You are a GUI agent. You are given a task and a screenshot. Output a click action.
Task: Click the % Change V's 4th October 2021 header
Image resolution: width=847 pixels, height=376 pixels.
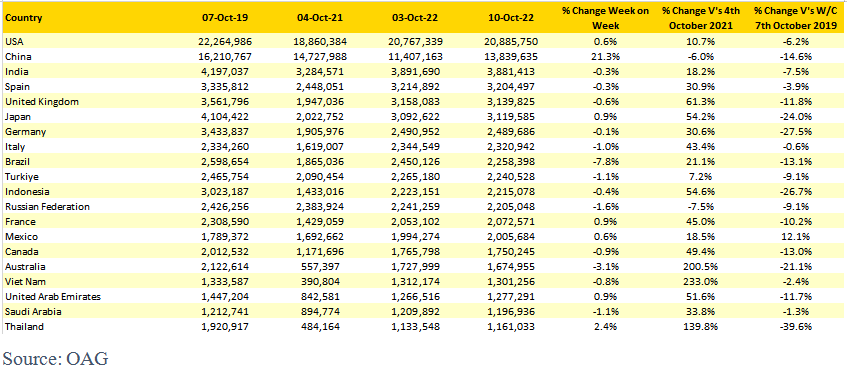(701, 18)
